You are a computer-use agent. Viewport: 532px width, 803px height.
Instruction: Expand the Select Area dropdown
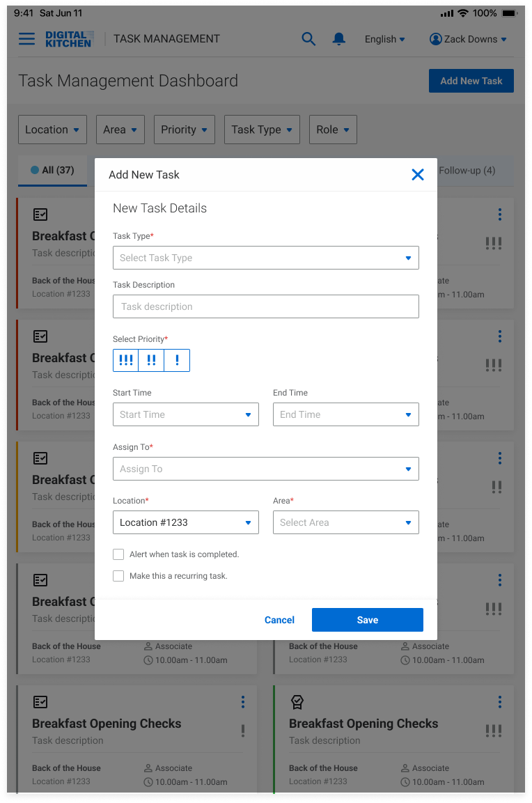pyautogui.click(x=345, y=522)
